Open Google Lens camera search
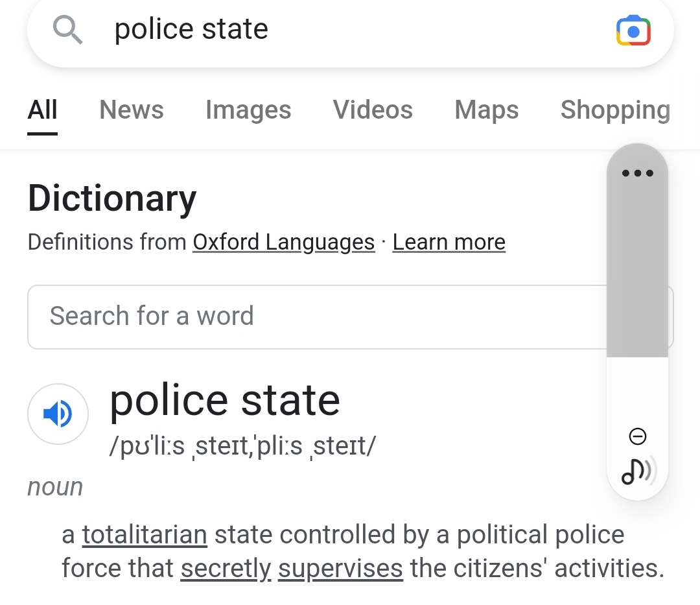700x605 pixels. pos(633,30)
